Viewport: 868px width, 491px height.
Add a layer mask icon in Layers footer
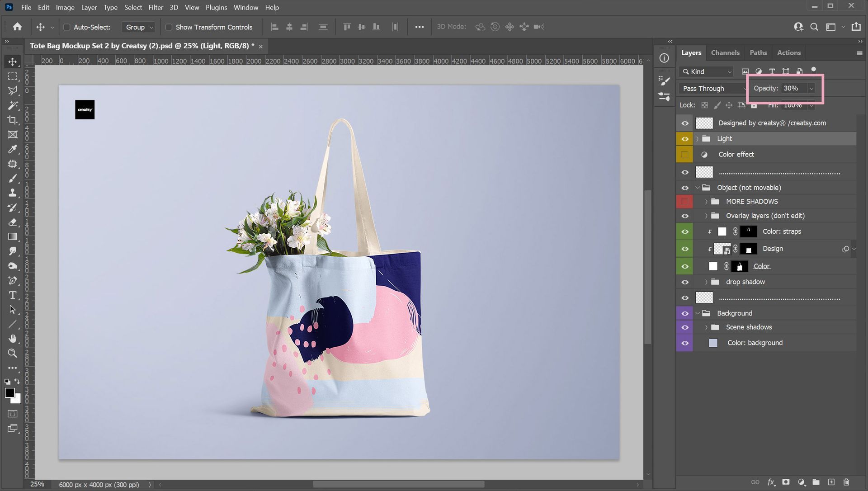[x=786, y=482]
